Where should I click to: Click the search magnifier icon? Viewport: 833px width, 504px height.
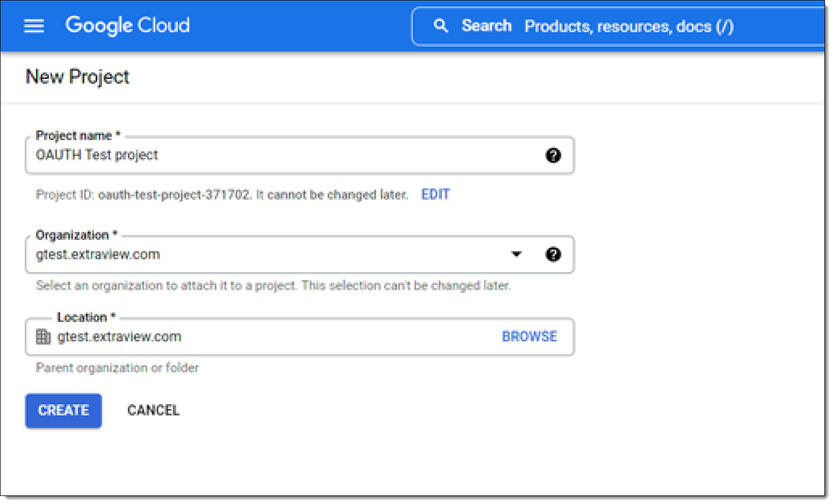click(x=441, y=25)
